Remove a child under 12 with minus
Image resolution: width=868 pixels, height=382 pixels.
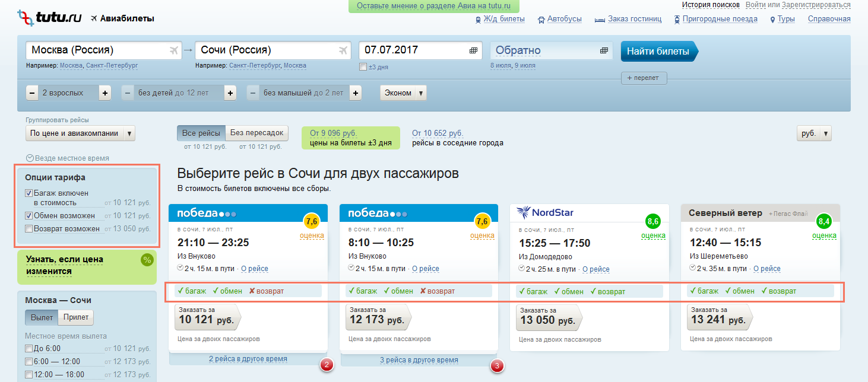tap(128, 93)
